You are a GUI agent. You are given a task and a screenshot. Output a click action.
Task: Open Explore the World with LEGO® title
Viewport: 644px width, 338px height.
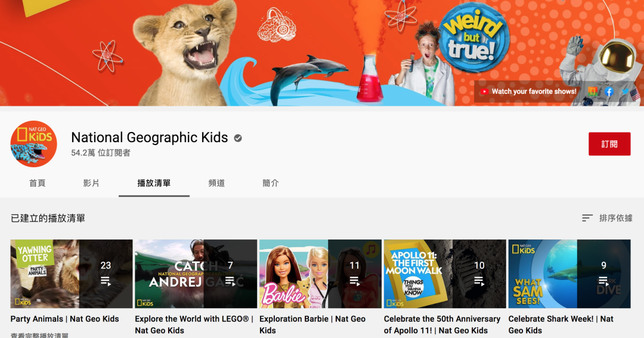pyautogui.click(x=194, y=324)
